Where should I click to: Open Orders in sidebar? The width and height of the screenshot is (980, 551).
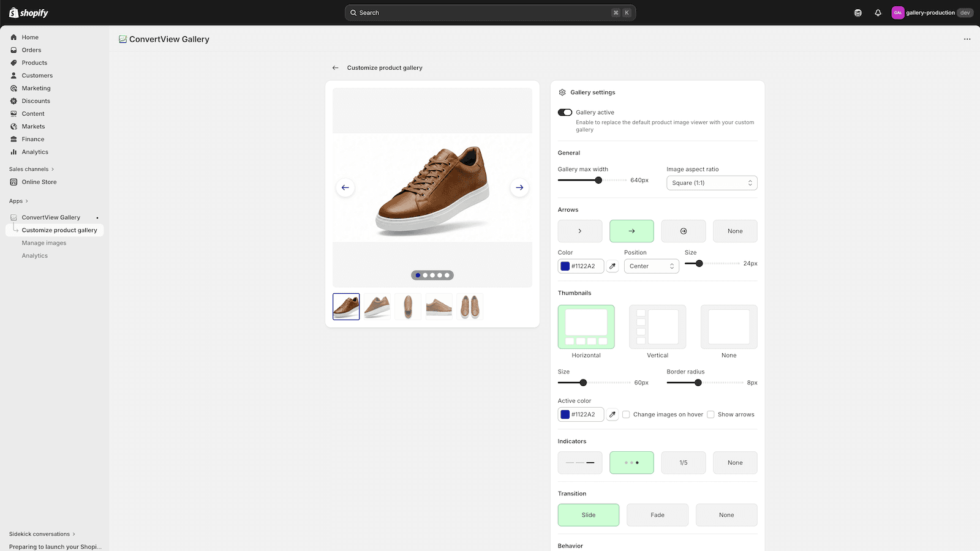[55, 50]
